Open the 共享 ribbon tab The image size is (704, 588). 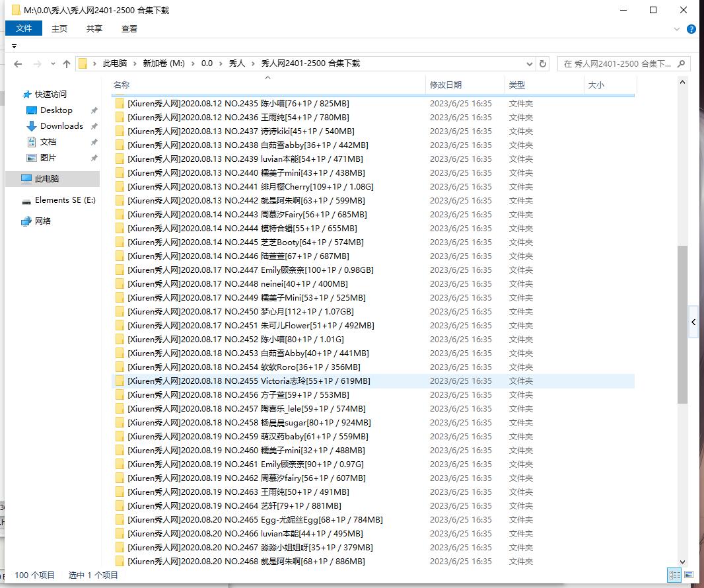94,29
